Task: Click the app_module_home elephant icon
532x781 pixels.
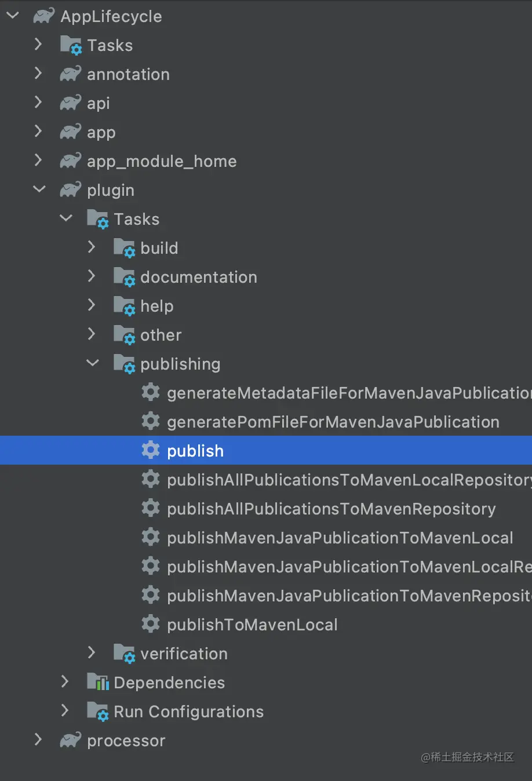Action: coord(71,160)
